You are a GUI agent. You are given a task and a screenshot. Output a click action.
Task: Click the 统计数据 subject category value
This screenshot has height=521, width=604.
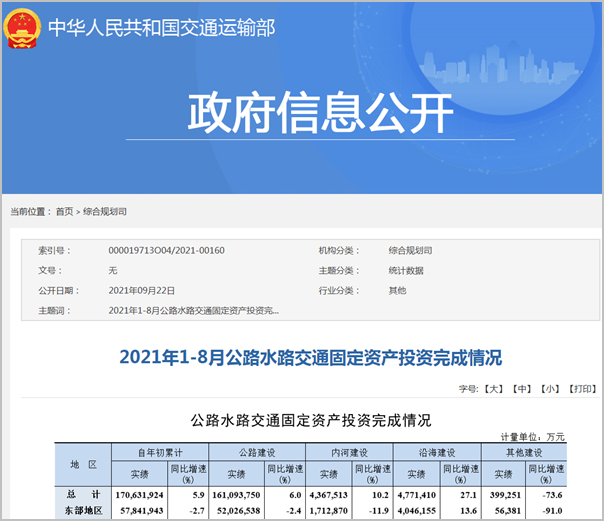click(x=406, y=270)
